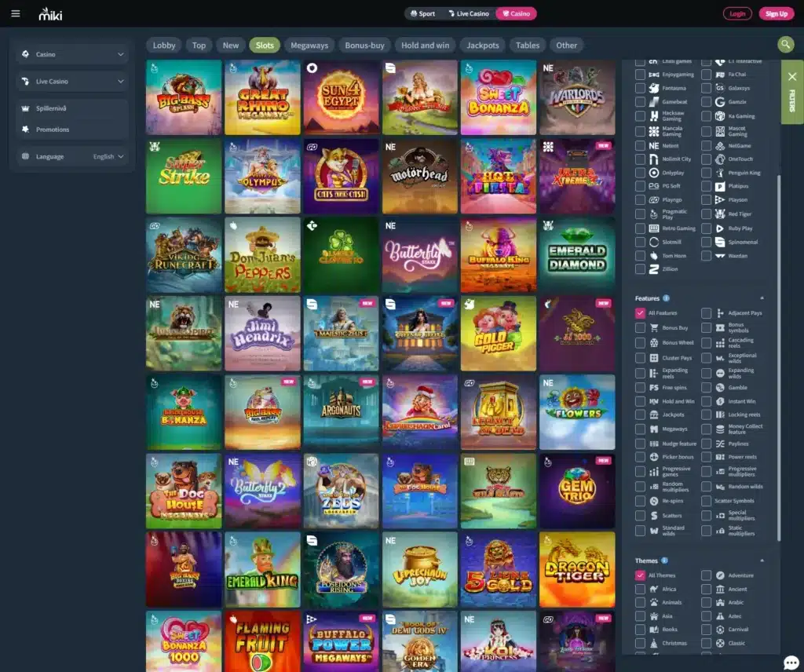This screenshot has width=804, height=672.
Task: Launch the Dragon Tiger game thumbnail
Action: 577,569
